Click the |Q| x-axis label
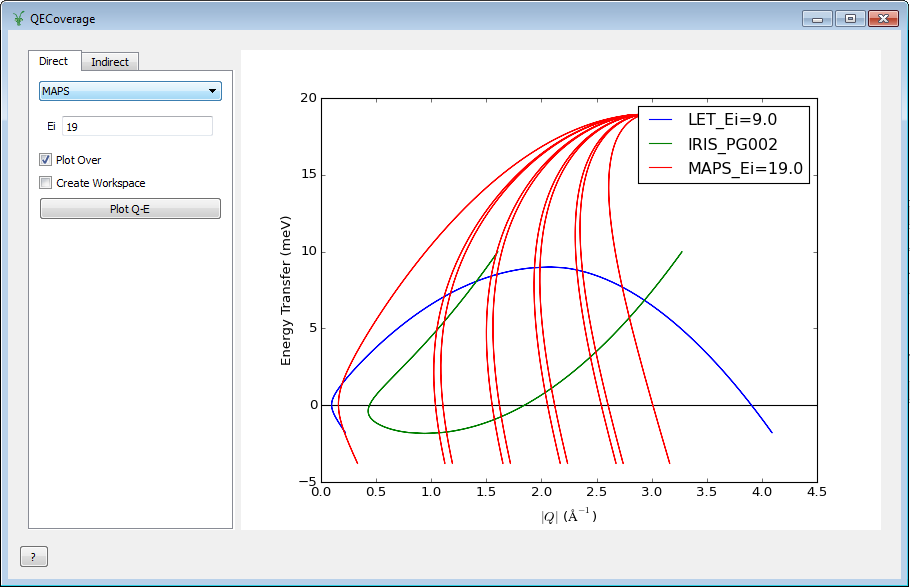This screenshot has height=588, width=910. coord(567,516)
